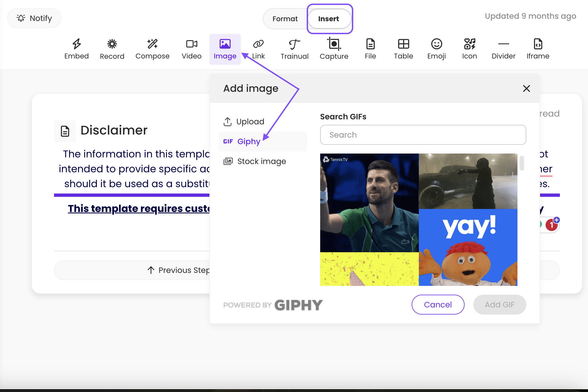Select the Record tool icon
588x392 pixels.
click(112, 44)
